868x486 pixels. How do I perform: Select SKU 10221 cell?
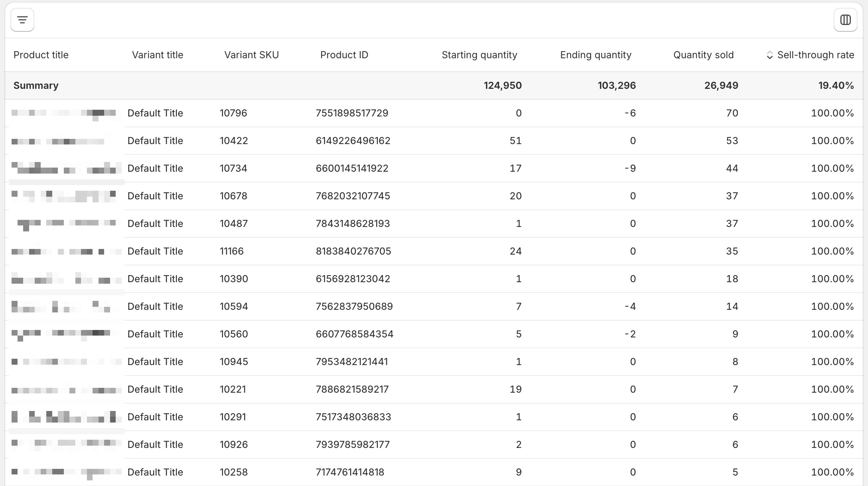pos(233,389)
